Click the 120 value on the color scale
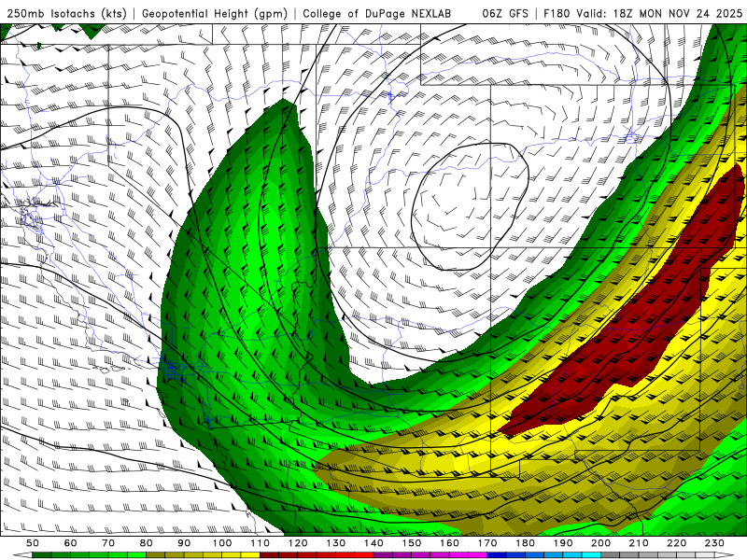This screenshot has width=747, height=560. coord(298,543)
